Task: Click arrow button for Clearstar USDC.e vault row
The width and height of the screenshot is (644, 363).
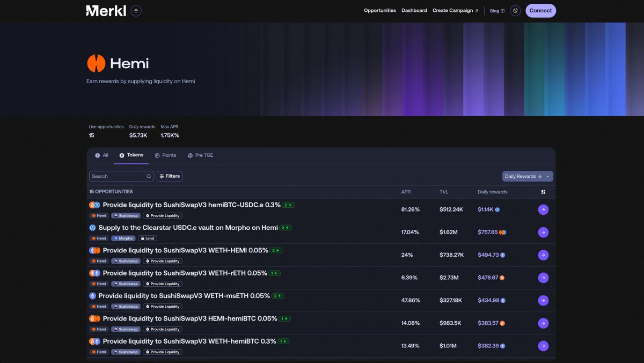Action: 543,233
